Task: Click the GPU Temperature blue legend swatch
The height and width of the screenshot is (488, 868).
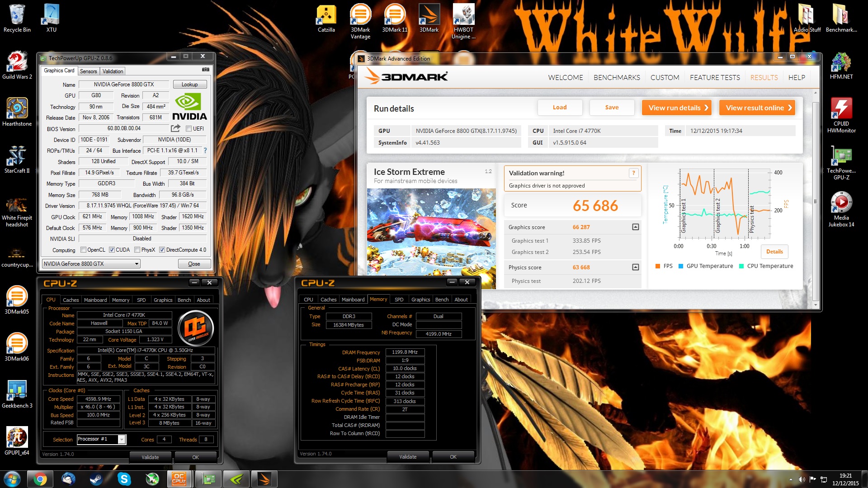Action: 681,266
